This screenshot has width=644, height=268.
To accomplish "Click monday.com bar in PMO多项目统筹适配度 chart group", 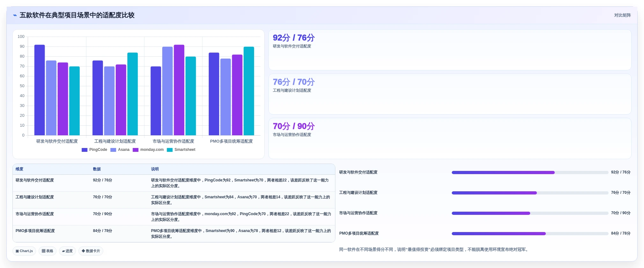I will click(237, 95).
